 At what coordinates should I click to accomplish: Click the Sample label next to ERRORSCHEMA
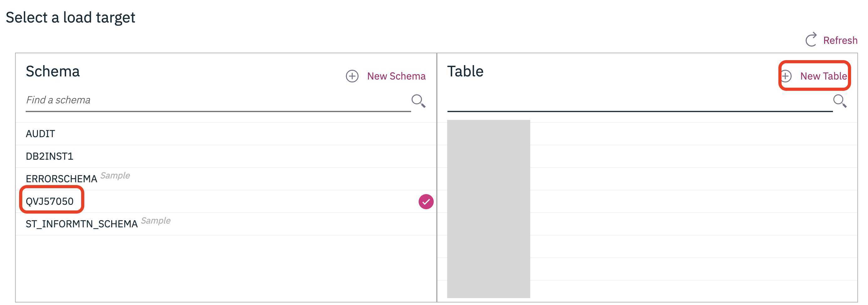click(115, 175)
